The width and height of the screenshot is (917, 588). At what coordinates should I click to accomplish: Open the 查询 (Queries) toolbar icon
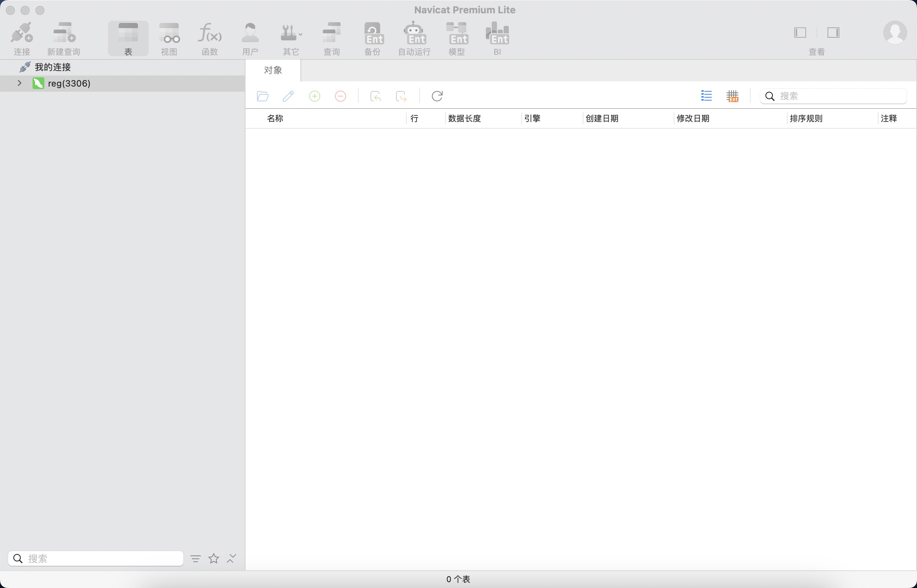pyautogui.click(x=331, y=33)
